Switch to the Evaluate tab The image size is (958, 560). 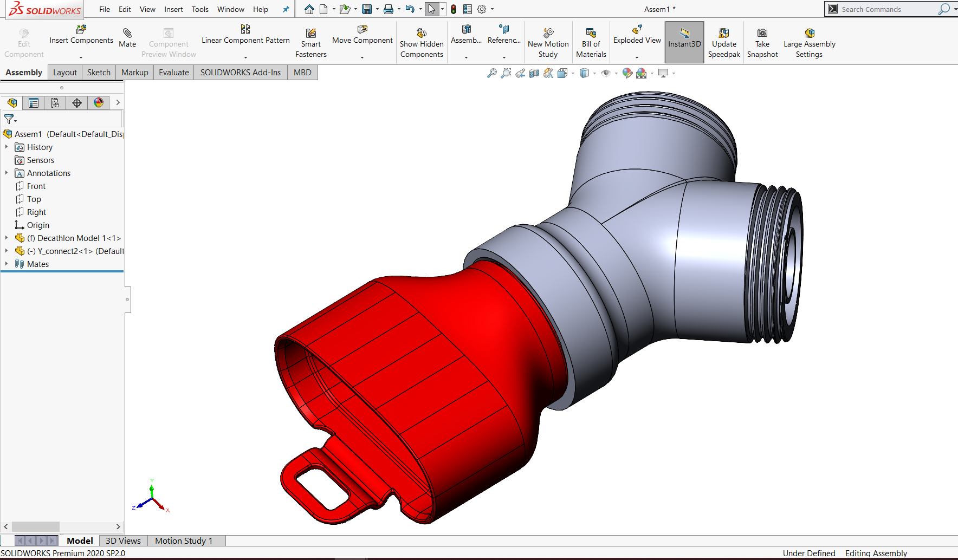(174, 73)
